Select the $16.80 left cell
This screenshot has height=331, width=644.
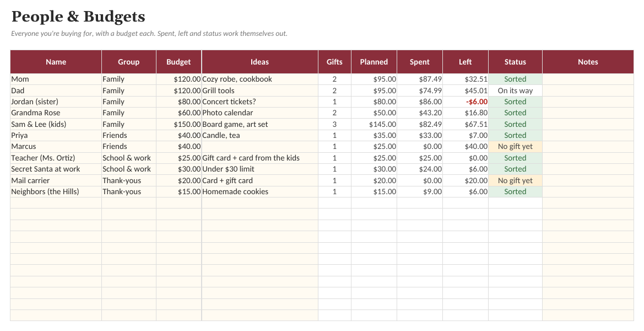(466, 113)
